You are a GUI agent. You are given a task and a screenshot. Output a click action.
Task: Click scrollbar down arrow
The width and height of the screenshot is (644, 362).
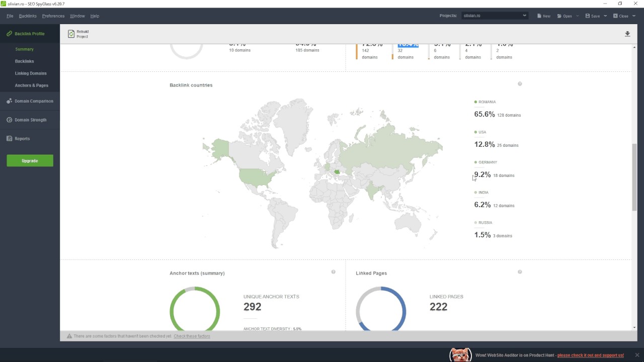click(x=634, y=327)
